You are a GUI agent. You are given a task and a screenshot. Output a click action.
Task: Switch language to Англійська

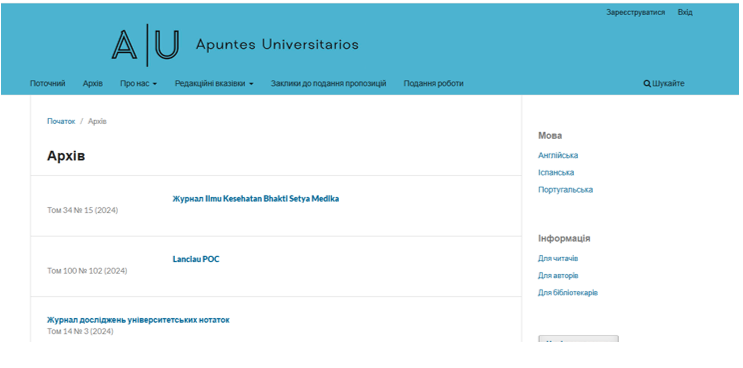click(558, 155)
